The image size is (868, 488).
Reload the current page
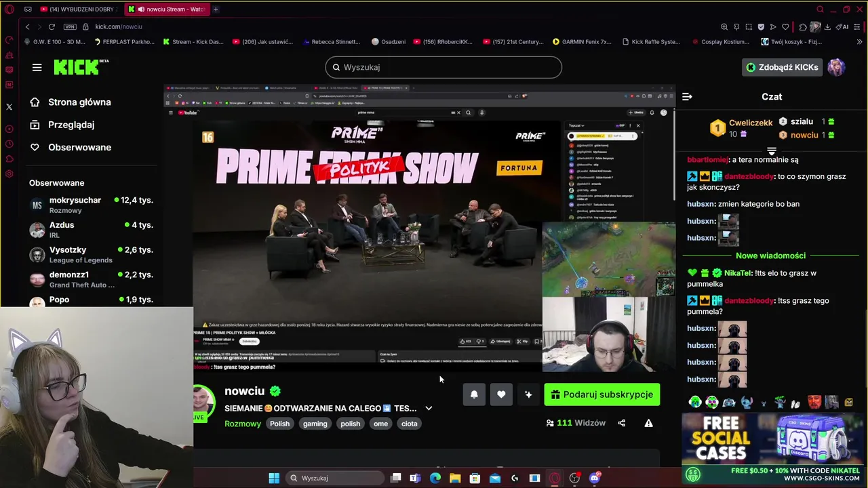[x=52, y=26]
